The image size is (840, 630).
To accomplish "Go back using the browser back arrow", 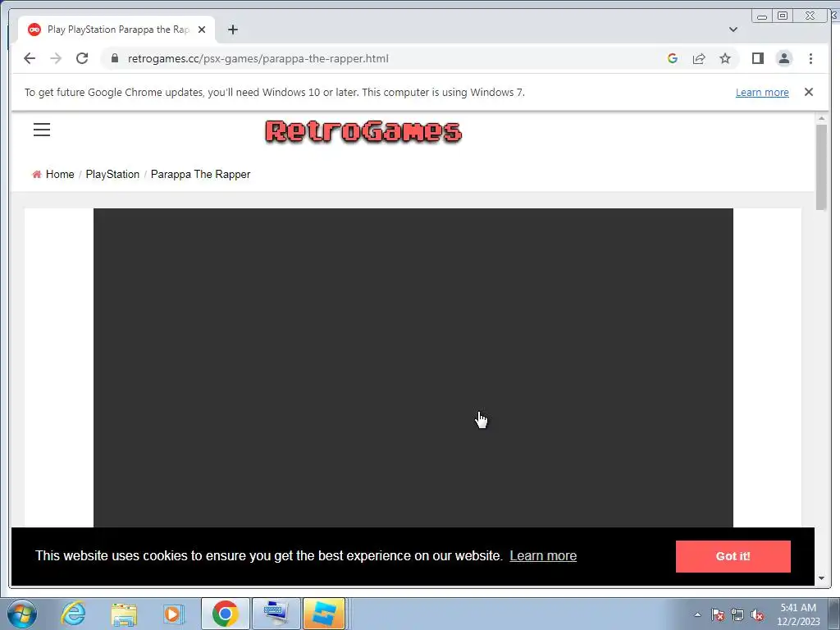I will pyautogui.click(x=30, y=58).
